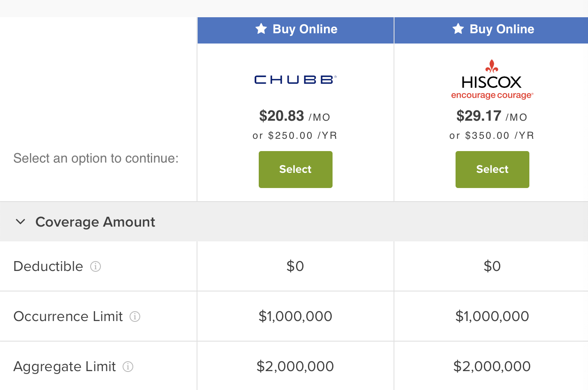Viewport: 588px width, 390px height.
Task: Click Hiscox's $2,000,000 aggregate limit value
Action: click(x=492, y=367)
